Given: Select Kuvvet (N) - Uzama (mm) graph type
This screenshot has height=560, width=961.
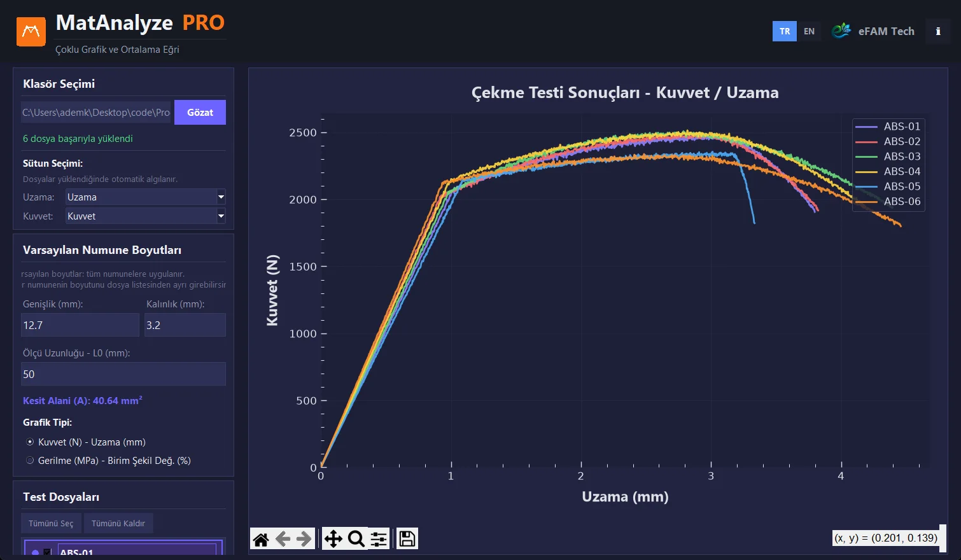Looking at the screenshot, I should point(85,442).
